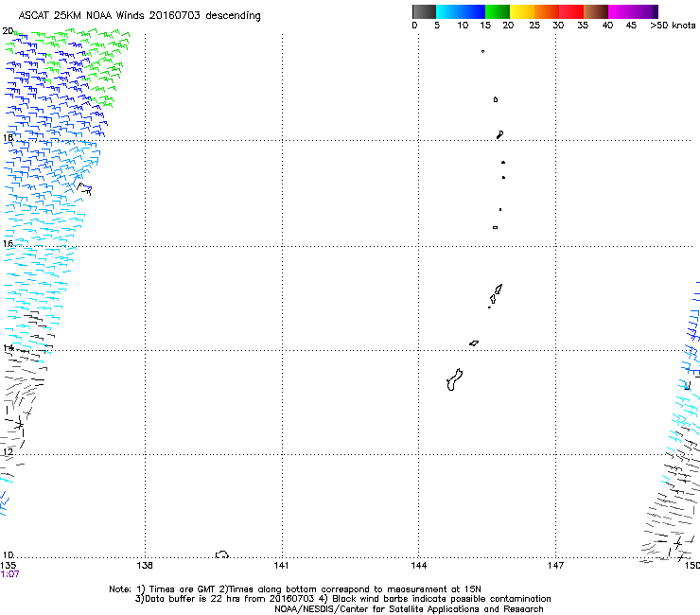Click the green 15-20 knots legend segment

tap(498, 11)
